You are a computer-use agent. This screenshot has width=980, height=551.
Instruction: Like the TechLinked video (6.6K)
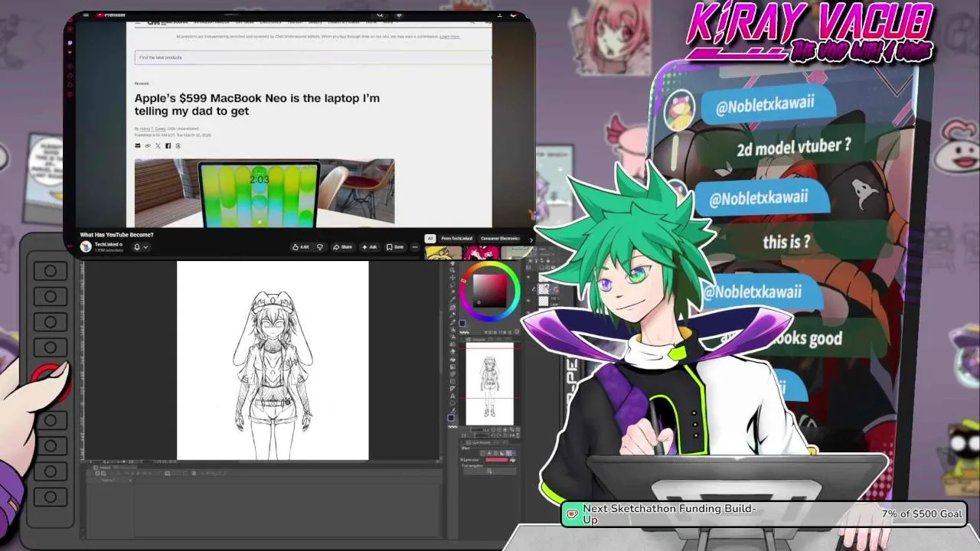[299, 247]
